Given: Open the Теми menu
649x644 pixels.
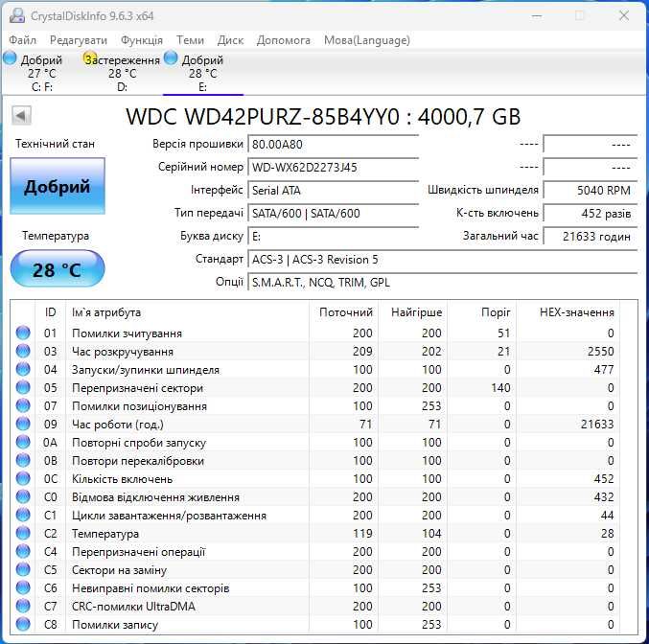Looking at the screenshot, I should (x=190, y=40).
